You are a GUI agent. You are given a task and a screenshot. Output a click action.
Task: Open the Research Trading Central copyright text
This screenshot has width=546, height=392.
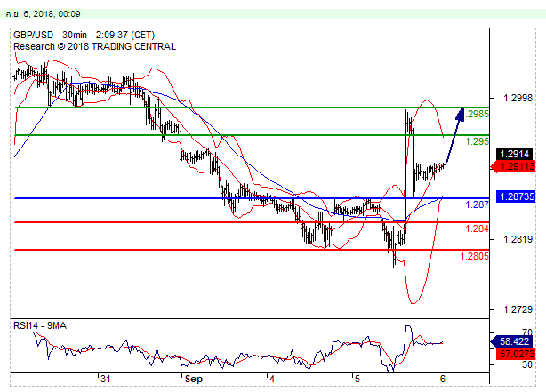94,46
